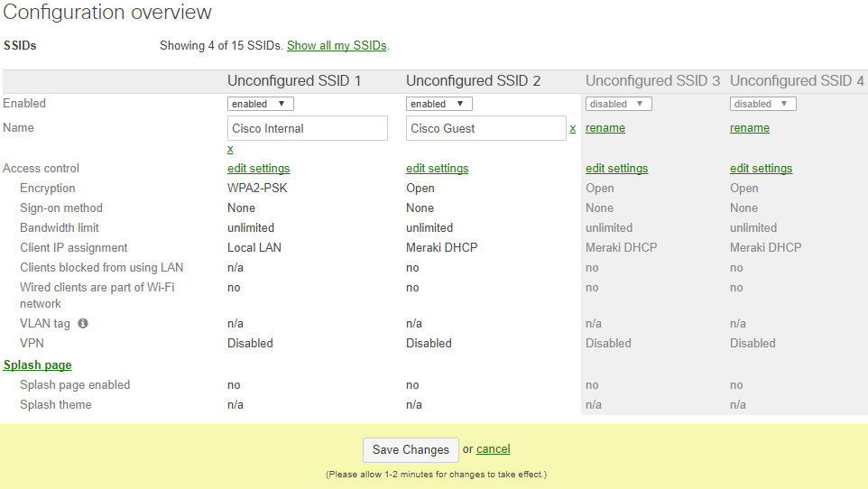The image size is (868, 489).
Task: Click Meraki DHCP value for SSID 3
Action: coord(621,247)
